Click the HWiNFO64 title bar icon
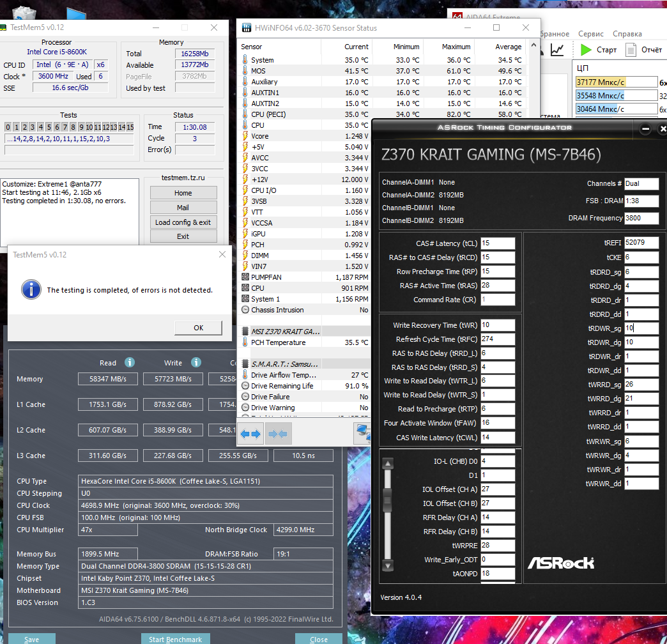The width and height of the screenshot is (667, 644). (x=247, y=27)
